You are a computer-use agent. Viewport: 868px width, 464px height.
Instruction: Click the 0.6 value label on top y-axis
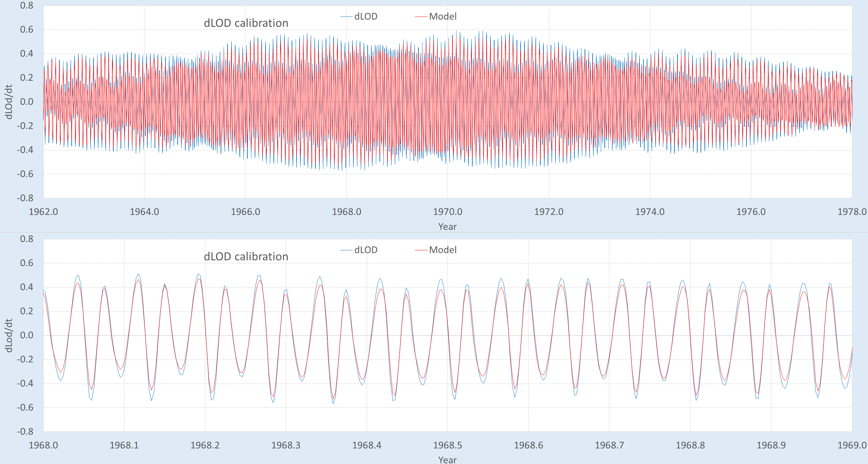point(27,30)
